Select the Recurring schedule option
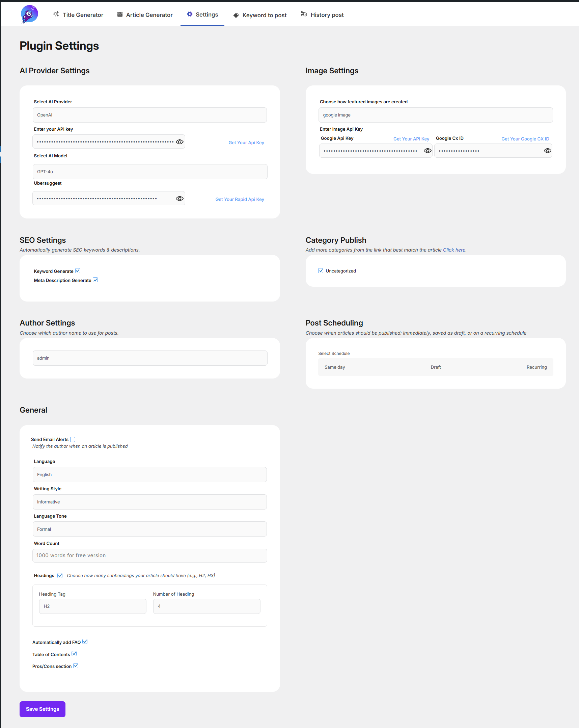This screenshot has width=579, height=728. 536,367
